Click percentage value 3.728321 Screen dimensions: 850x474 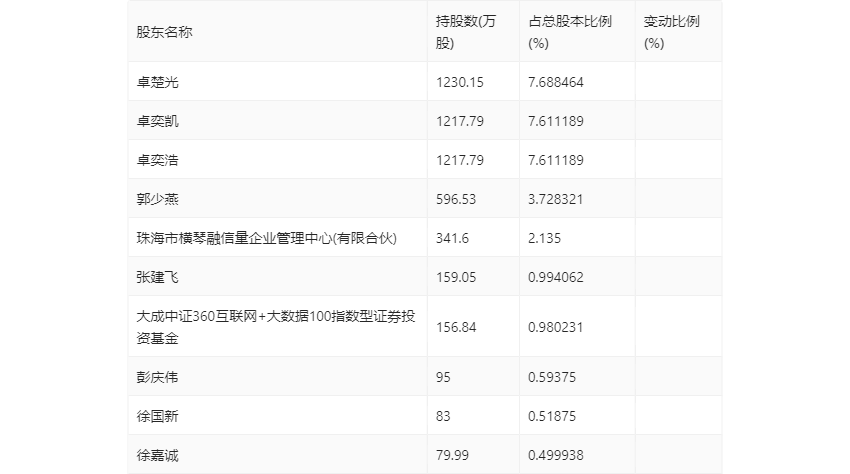(x=556, y=199)
